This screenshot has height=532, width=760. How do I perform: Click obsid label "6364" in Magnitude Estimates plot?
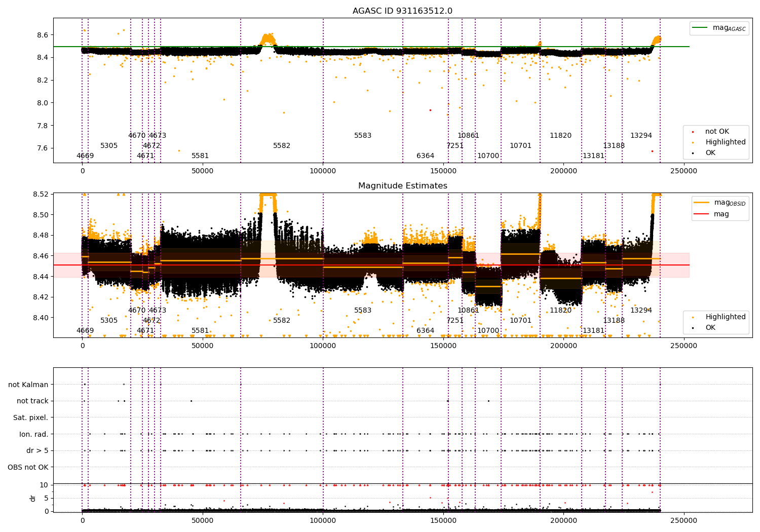tap(426, 331)
